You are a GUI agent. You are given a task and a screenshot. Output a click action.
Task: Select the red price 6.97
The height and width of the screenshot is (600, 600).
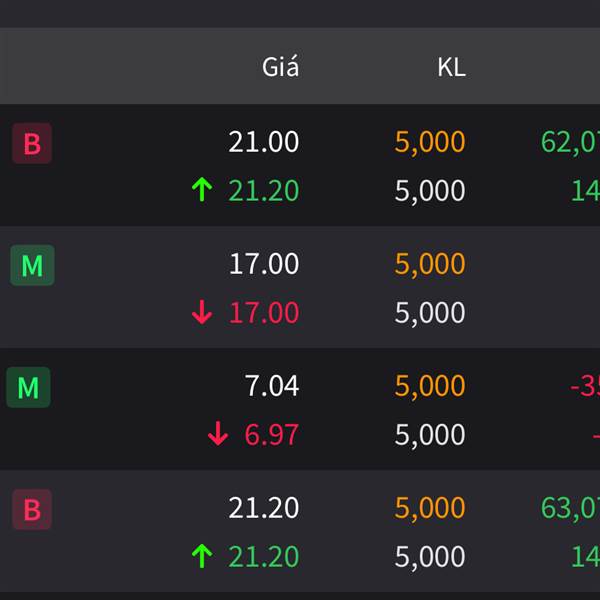click(272, 435)
